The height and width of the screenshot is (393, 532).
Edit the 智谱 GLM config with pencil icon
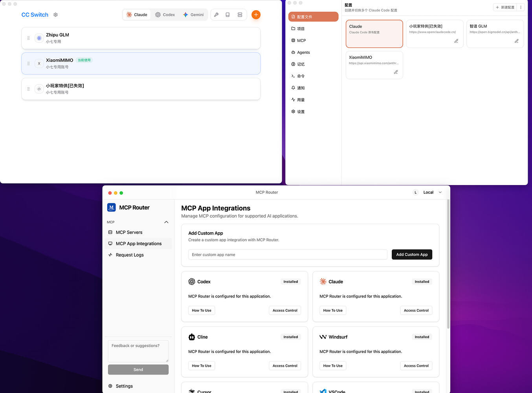[x=517, y=41]
